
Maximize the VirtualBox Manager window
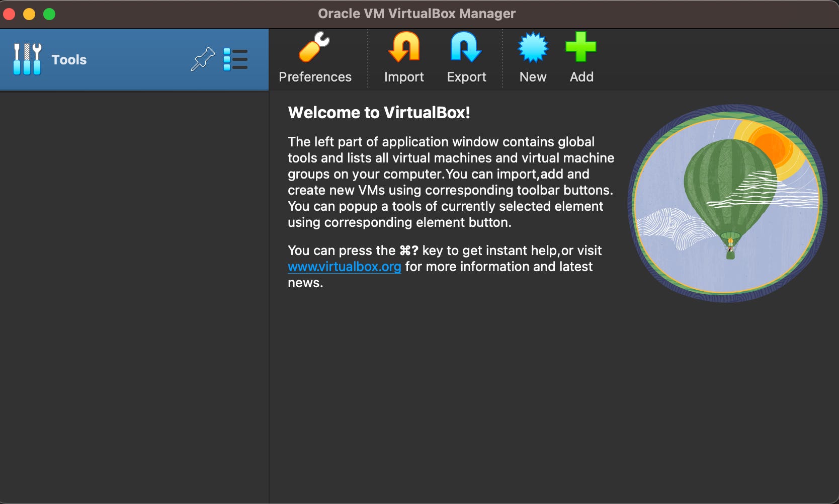coord(49,14)
